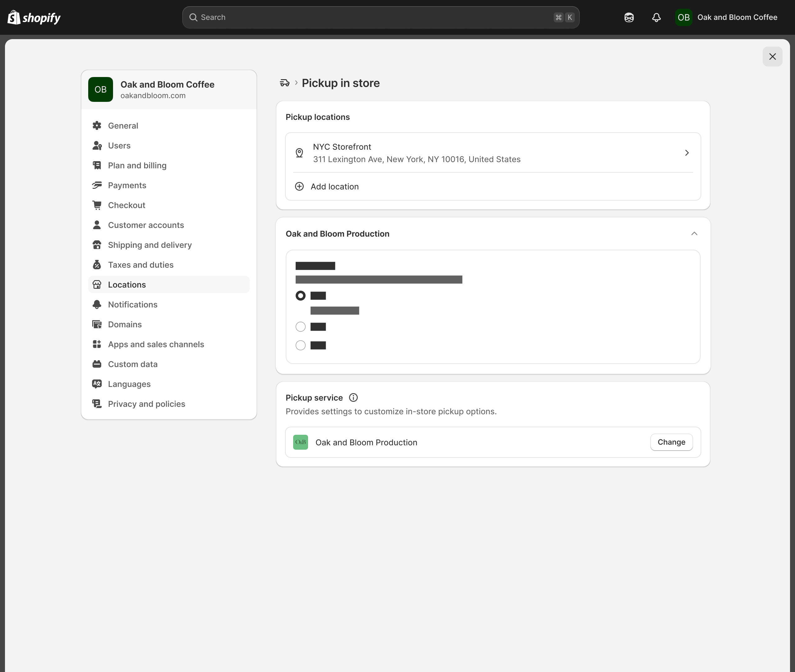
Task: Click the OB store avatar in sidebar
Action: tap(101, 89)
